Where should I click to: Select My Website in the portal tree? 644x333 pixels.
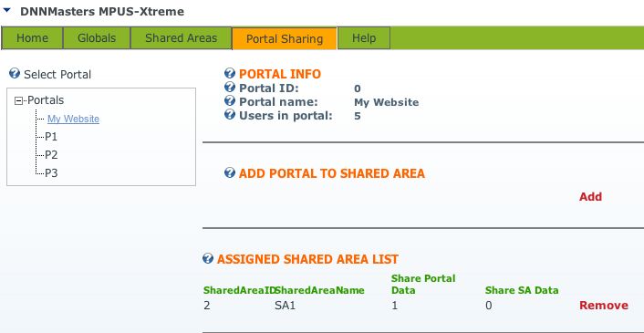pyautogui.click(x=74, y=120)
